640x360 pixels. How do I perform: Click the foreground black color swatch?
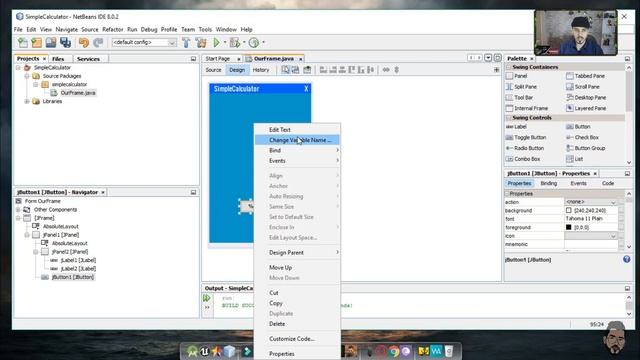click(569, 227)
